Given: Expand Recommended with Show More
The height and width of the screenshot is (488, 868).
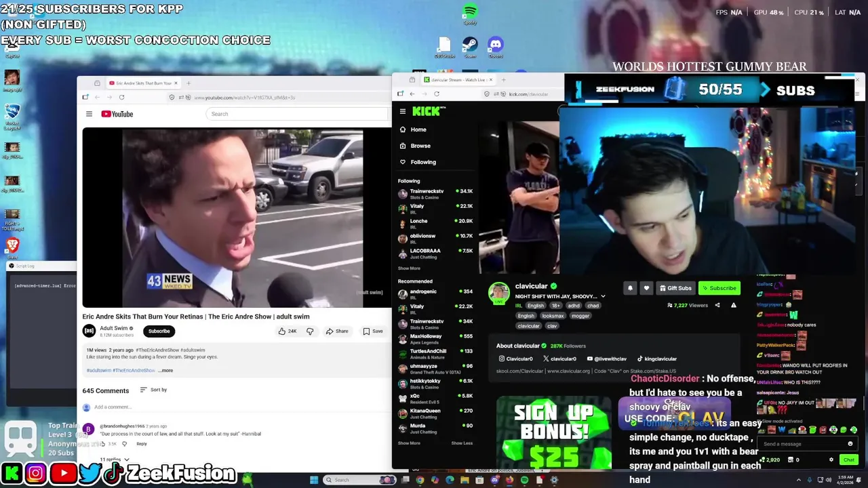Looking at the screenshot, I should pyautogui.click(x=409, y=443).
